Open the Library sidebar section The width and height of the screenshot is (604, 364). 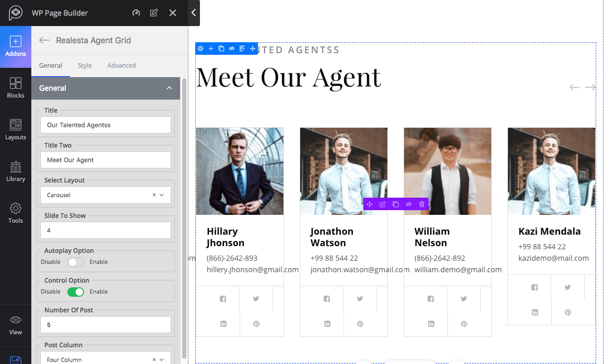tap(16, 172)
